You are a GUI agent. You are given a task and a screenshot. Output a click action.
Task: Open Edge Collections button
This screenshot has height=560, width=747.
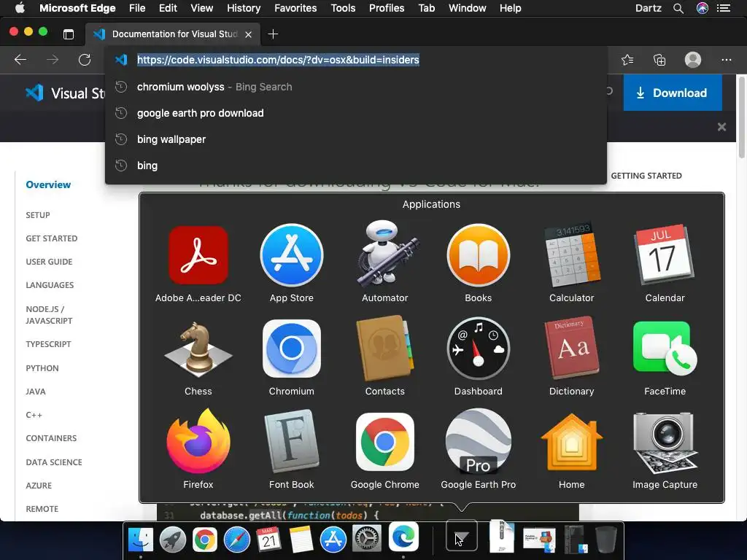(659, 60)
